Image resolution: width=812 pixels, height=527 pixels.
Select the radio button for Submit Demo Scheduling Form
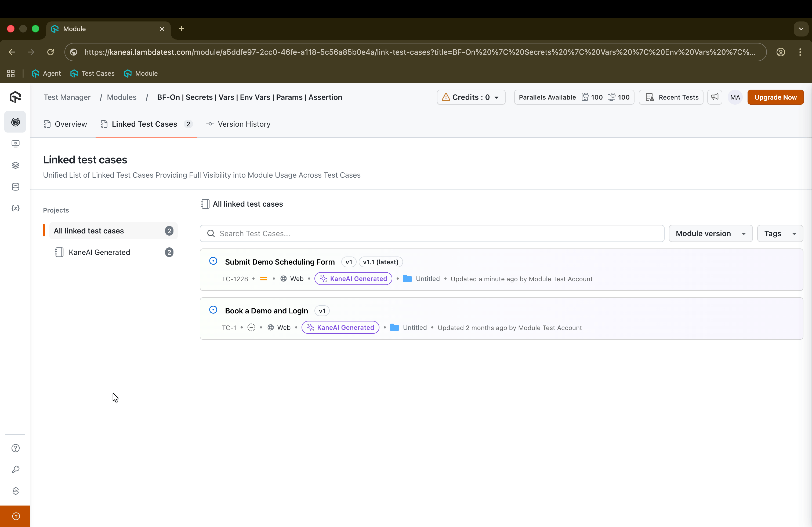click(213, 261)
